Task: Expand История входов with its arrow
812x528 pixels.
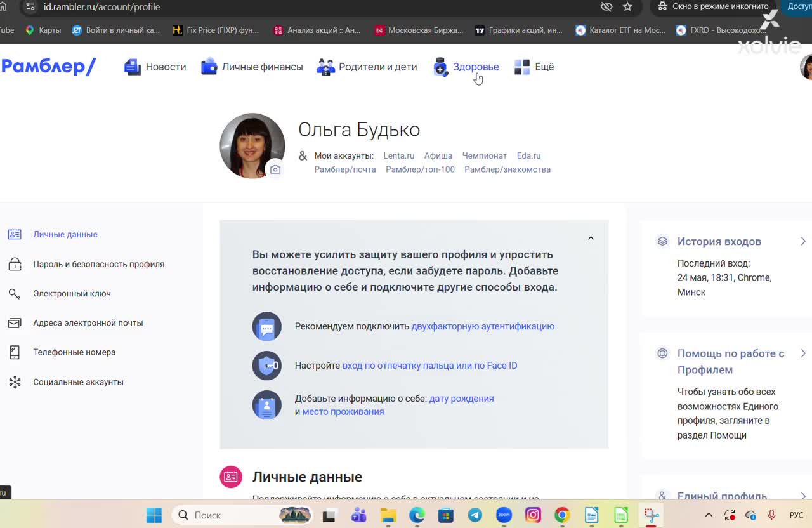Action: pyautogui.click(x=803, y=241)
